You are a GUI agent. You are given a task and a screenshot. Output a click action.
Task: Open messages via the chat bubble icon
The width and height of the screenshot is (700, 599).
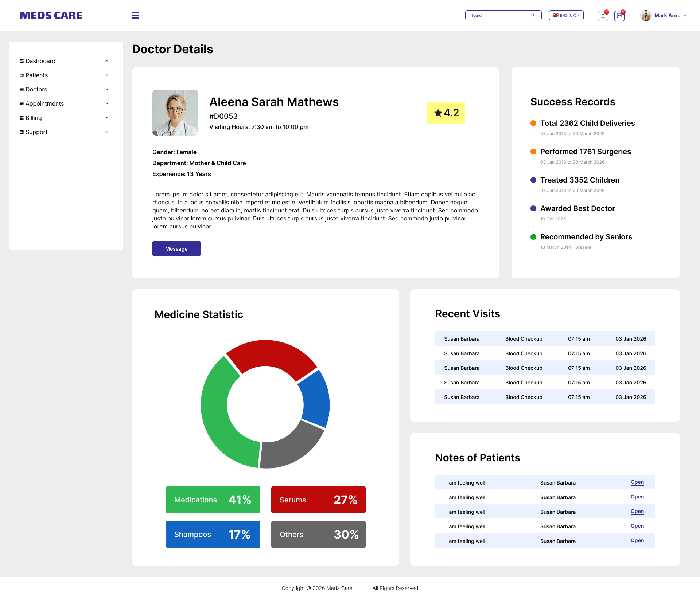(619, 16)
